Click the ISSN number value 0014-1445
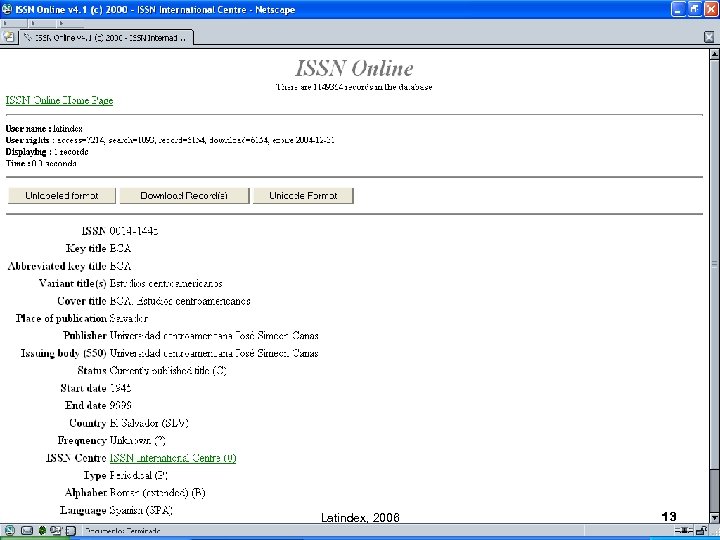 point(134,231)
